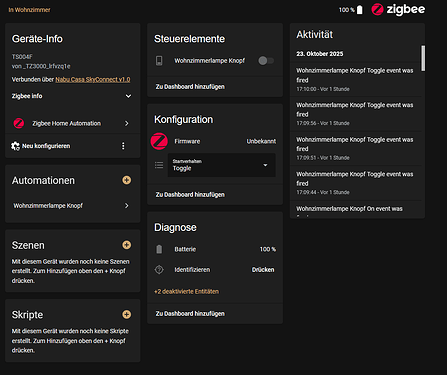Open the Startverhalten Toggle dropdown
The height and width of the screenshot is (375, 447).
222,165
